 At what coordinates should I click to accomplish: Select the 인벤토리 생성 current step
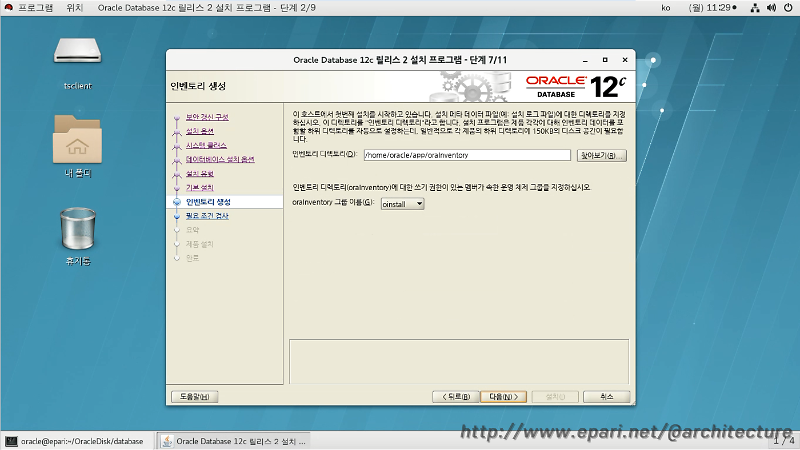click(x=208, y=202)
